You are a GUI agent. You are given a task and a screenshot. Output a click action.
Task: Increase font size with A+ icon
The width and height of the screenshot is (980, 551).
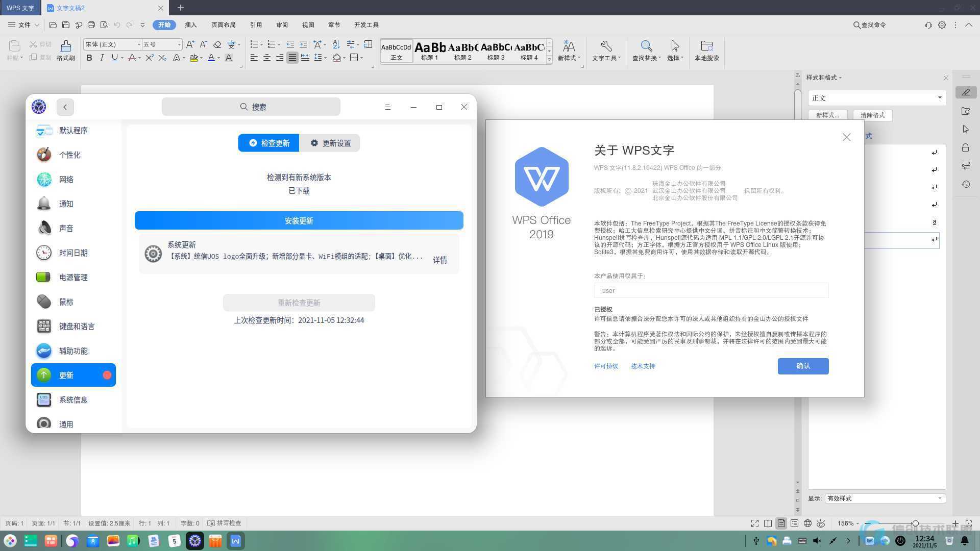point(190,44)
